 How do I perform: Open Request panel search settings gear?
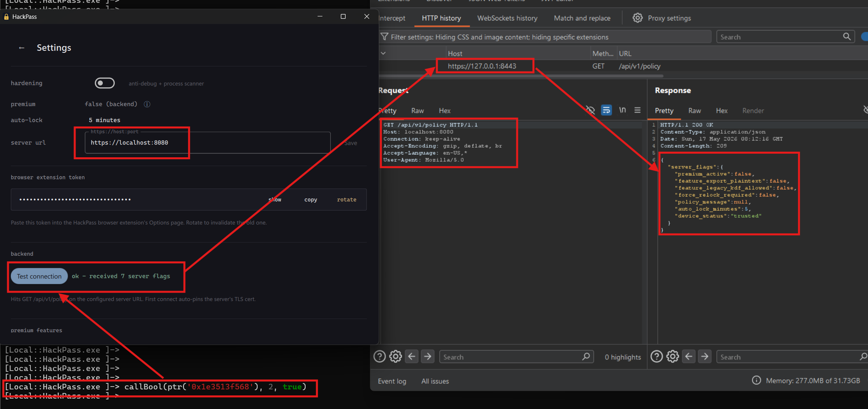click(x=396, y=356)
